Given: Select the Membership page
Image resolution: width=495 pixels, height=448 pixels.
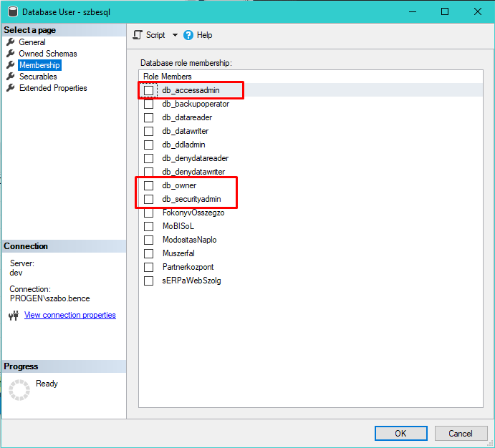Looking at the screenshot, I should [39, 65].
